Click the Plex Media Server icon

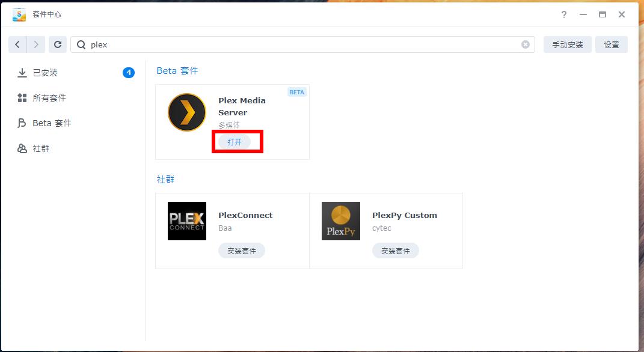(x=187, y=112)
